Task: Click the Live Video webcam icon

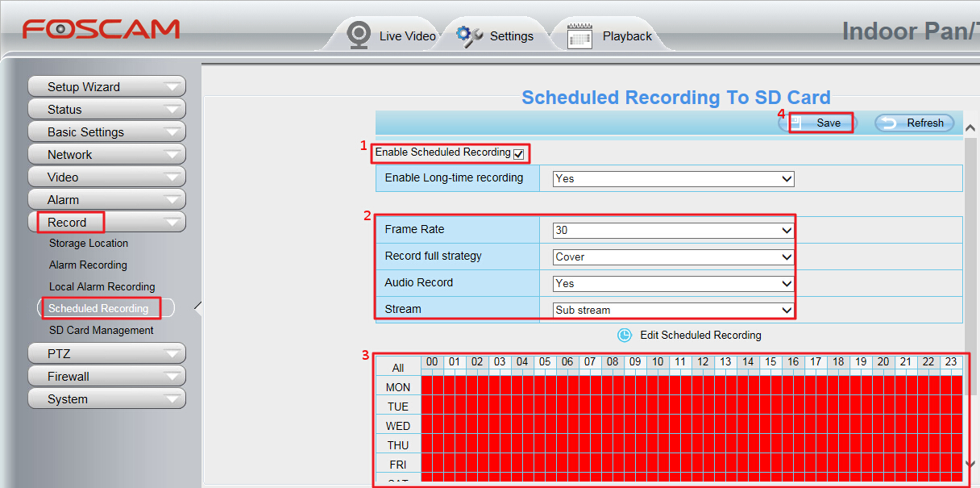Action: [x=359, y=35]
